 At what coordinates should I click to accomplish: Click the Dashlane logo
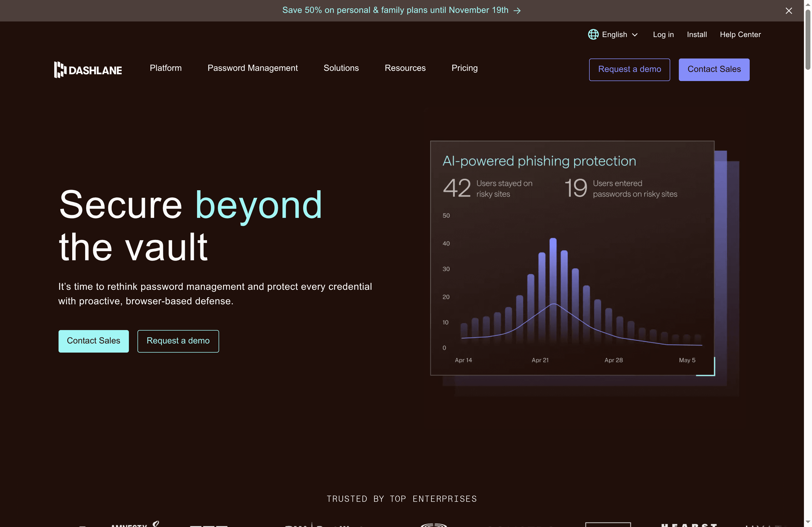(88, 69)
